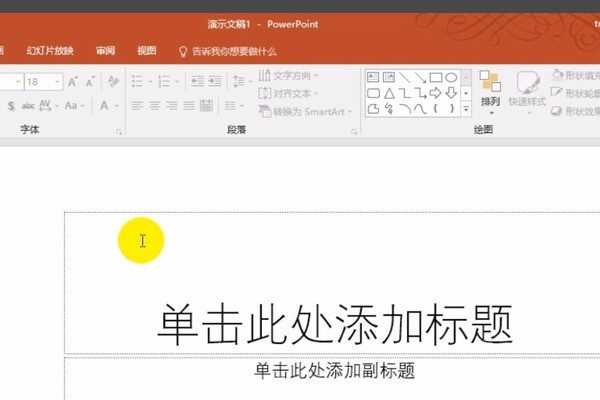Image resolution: width=600 pixels, height=400 pixels.
Task: Select the elbow connector shape
Action: (x=404, y=93)
